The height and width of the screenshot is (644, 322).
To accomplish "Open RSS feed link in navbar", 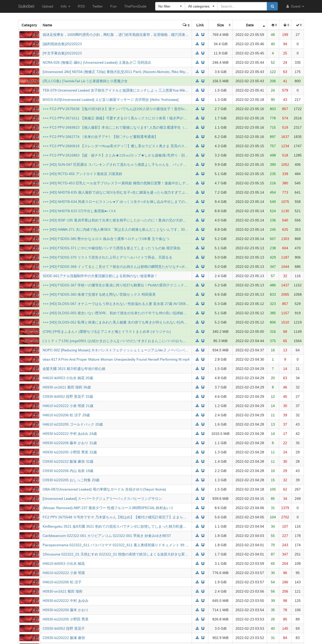I will click(x=81, y=6).
